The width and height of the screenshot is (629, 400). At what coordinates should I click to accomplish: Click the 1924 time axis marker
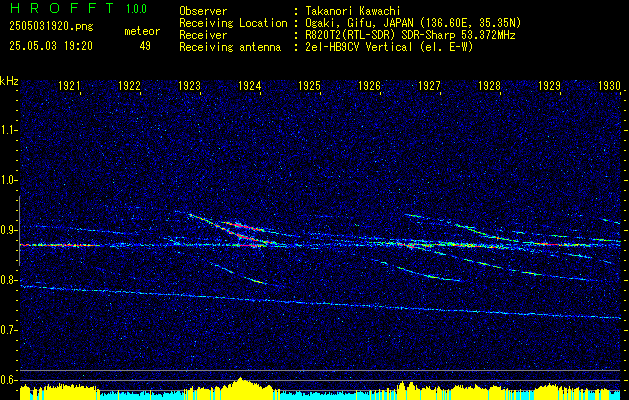coord(250,86)
